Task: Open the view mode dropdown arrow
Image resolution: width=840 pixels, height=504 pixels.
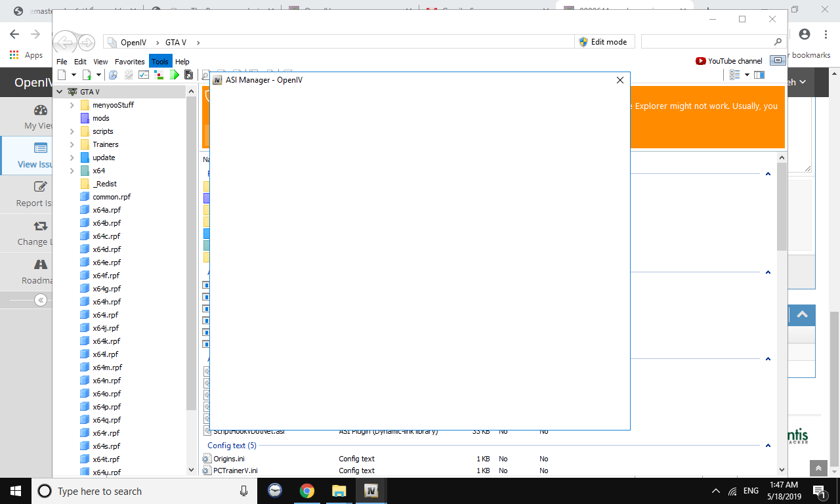Action: click(x=747, y=75)
